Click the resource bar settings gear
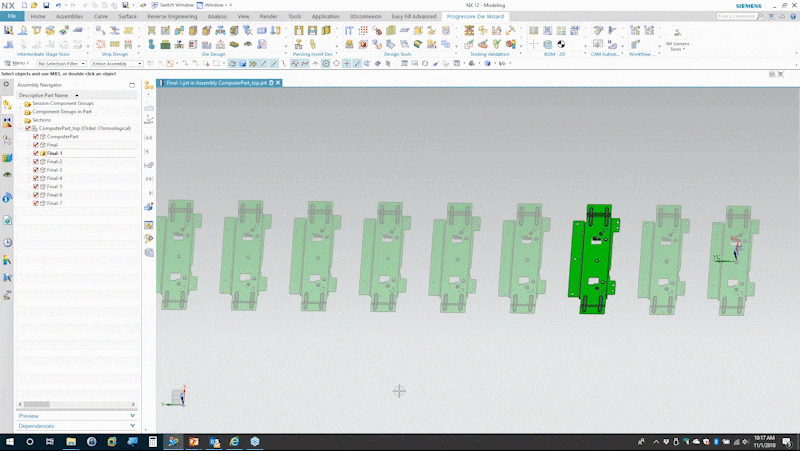The image size is (800, 451). click(6, 85)
